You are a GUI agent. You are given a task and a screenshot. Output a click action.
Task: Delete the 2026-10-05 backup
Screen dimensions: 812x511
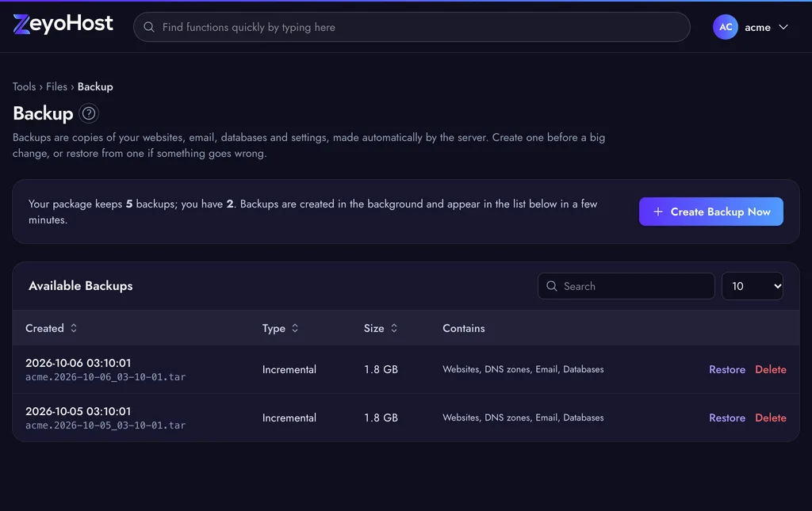(771, 418)
